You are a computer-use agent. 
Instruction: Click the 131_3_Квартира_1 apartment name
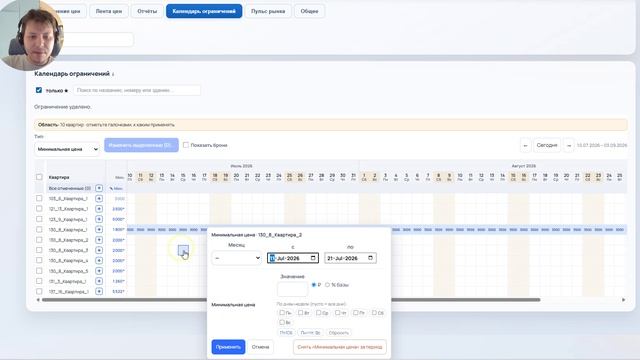pos(67,281)
